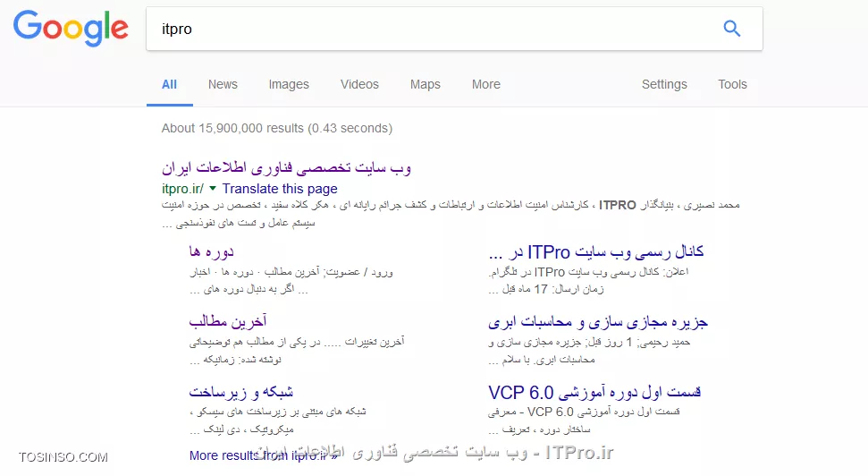Click the blue search magnifier icon
The height and width of the screenshot is (476, 868).
732,29
